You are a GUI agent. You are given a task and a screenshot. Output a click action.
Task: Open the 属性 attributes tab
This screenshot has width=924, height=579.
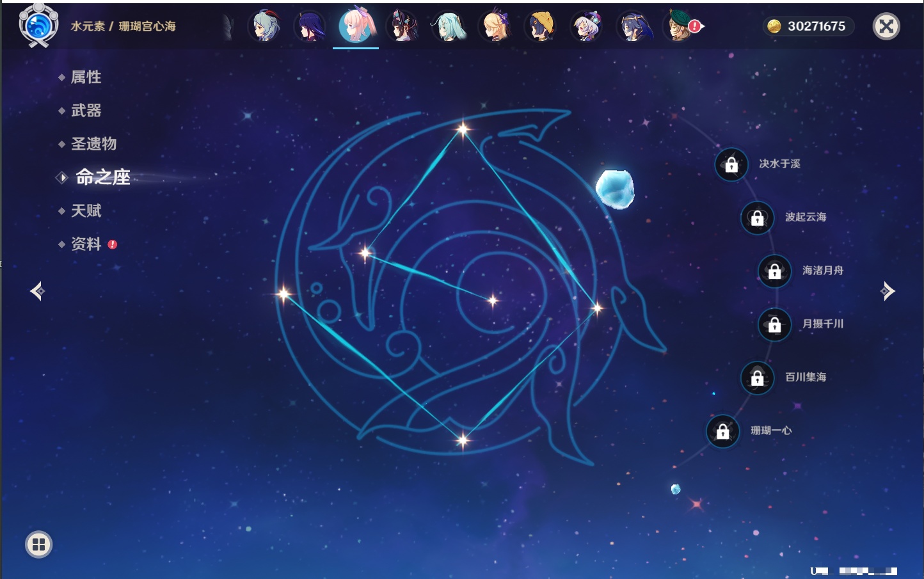click(x=86, y=77)
